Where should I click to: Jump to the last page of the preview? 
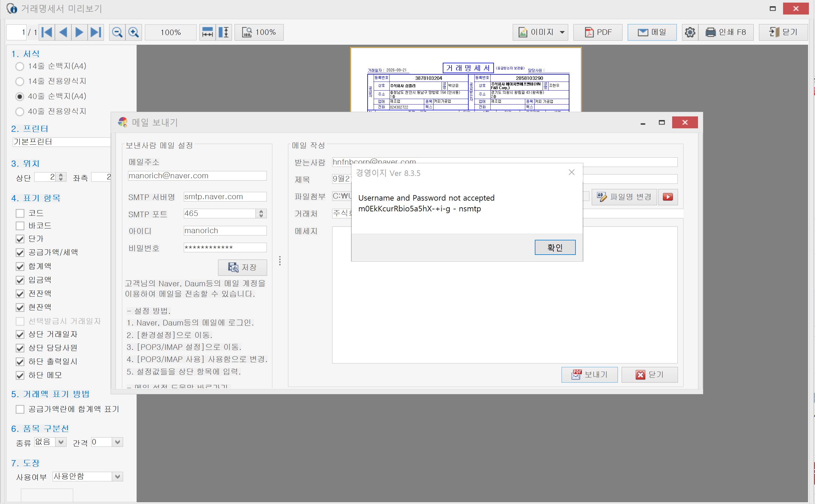click(96, 32)
